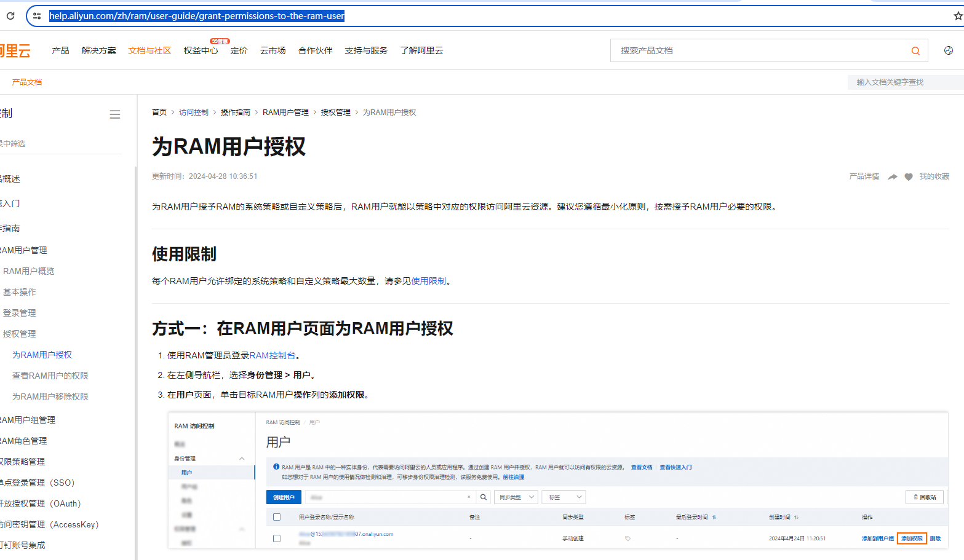Open the 使用限制 hyperlink in the paragraph

click(x=429, y=281)
